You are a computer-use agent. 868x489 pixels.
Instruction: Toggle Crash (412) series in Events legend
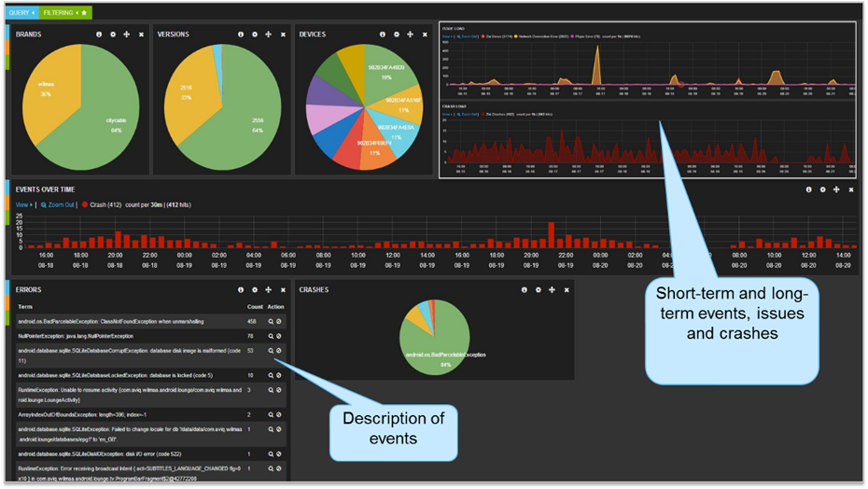(x=102, y=205)
